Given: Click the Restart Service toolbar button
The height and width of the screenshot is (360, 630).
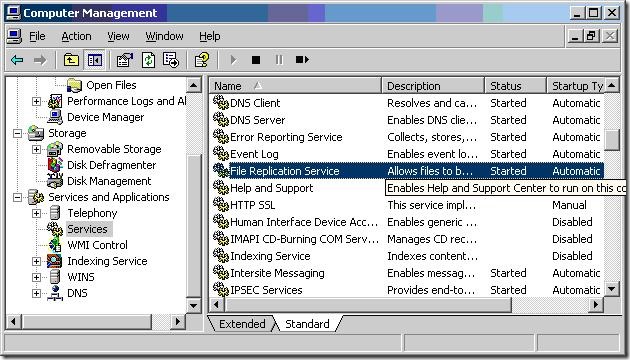Looking at the screenshot, I should pyautogui.click(x=302, y=60).
